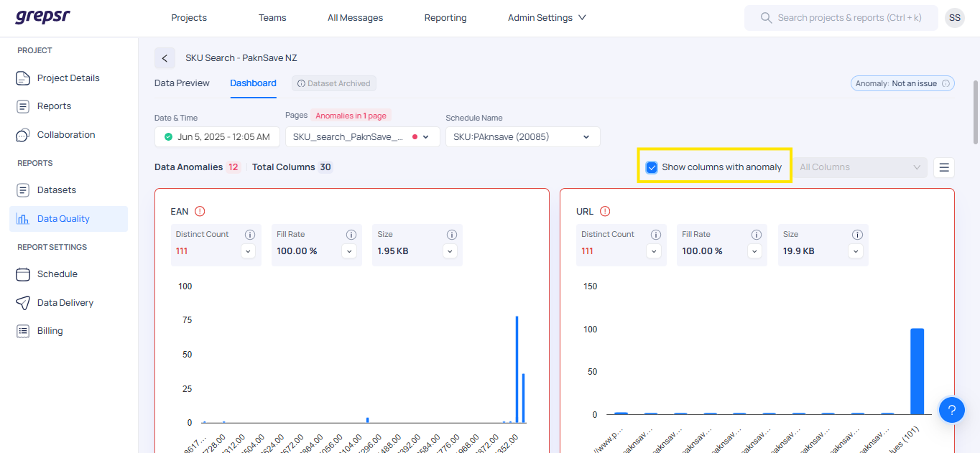The image size is (980, 453).
Task: Click the hamburger list view icon
Action: (x=944, y=167)
